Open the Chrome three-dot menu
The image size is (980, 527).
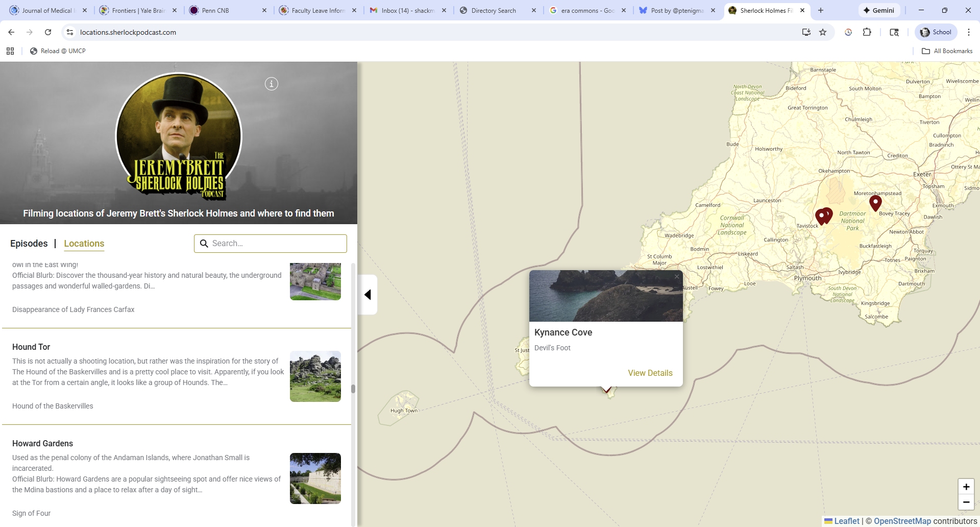[968, 32]
